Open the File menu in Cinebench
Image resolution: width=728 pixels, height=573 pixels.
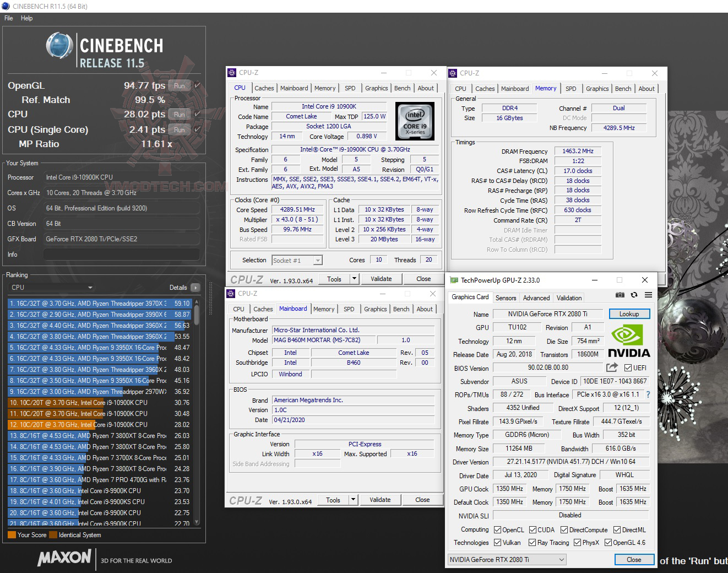click(x=9, y=18)
